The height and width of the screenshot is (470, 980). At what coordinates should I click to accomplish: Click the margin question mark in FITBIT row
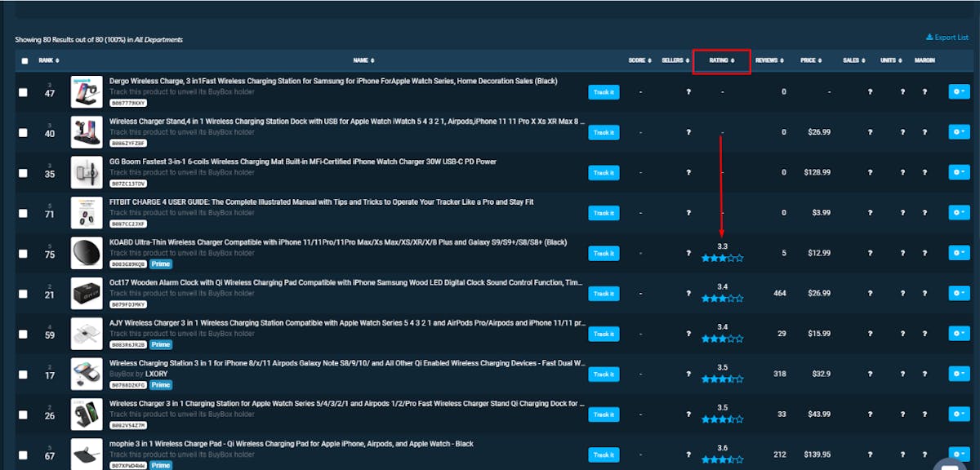(925, 213)
